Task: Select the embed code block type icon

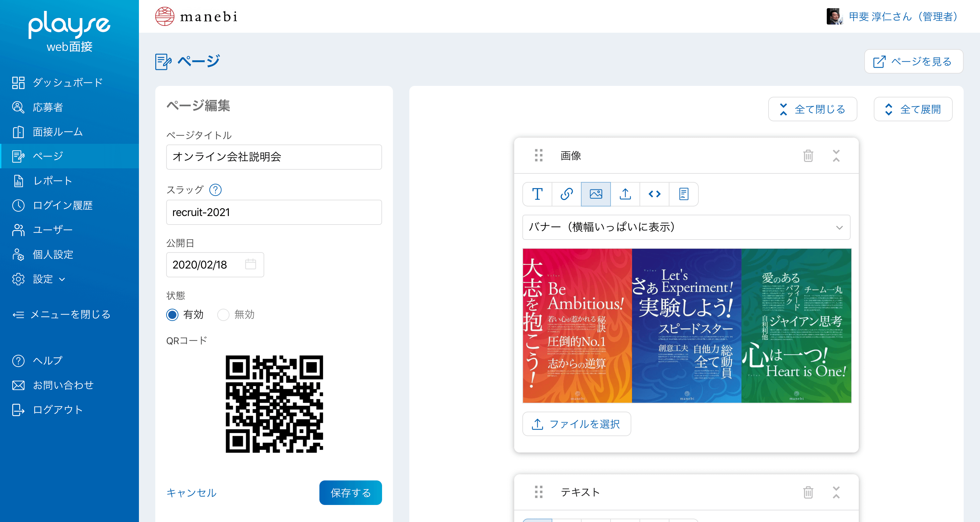Action: [654, 194]
